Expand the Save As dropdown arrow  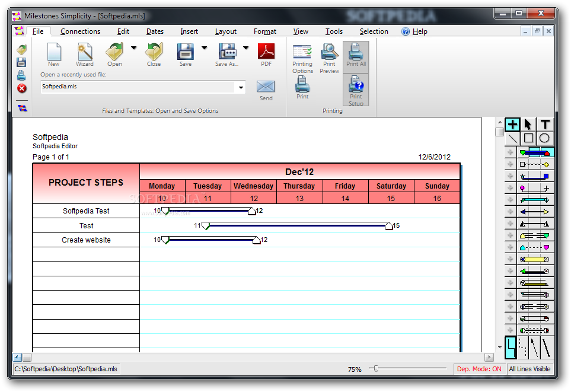click(246, 47)
